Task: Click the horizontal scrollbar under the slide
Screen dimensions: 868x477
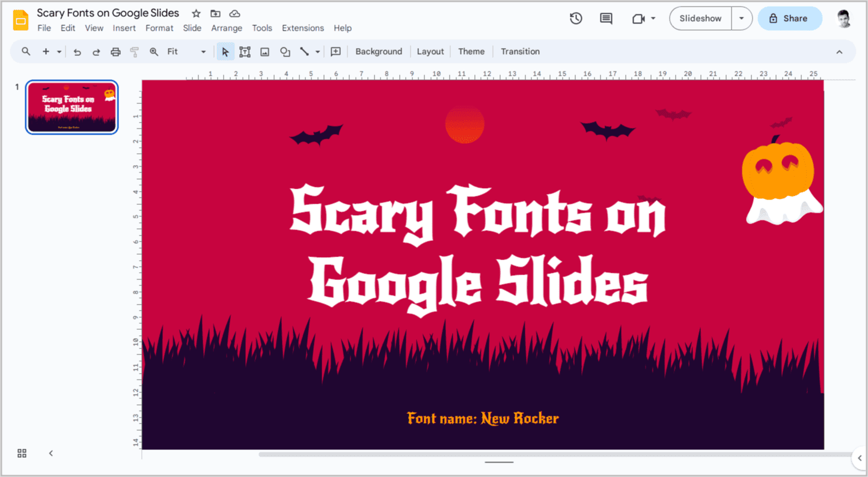Action: [556, 454]
